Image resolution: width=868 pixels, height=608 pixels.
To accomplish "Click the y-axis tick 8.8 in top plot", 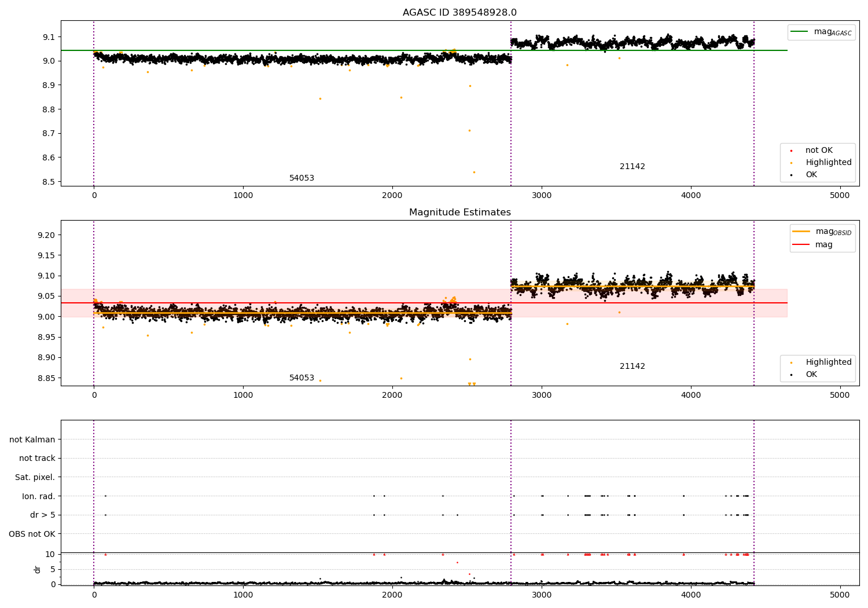I will coord(49,109).
